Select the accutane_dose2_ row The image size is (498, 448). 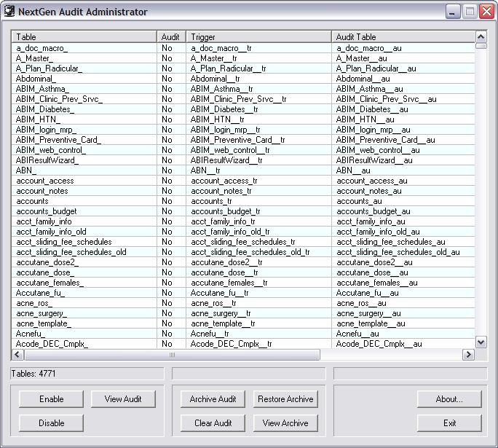(243, 262)
